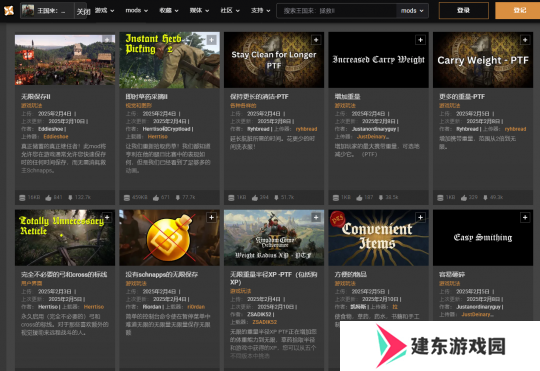
Task: Click JustDeinary uploader link on 增加重量 card
Action: click(373, 137)
